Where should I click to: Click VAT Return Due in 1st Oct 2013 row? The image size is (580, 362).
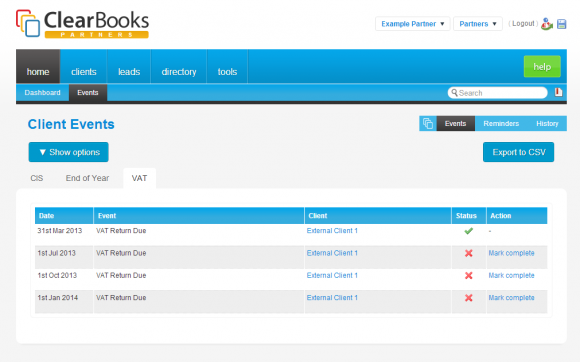[x=121, y=275]
